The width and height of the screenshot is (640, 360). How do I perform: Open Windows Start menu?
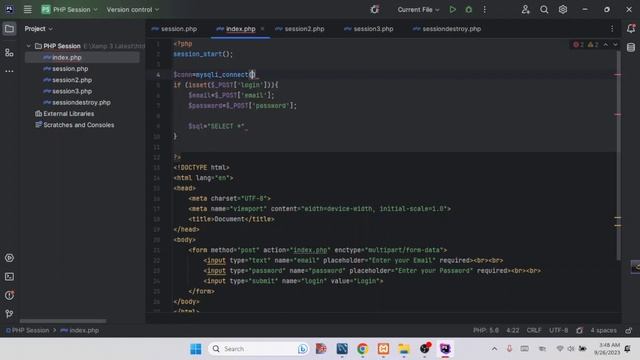click(x=196, y=349)
